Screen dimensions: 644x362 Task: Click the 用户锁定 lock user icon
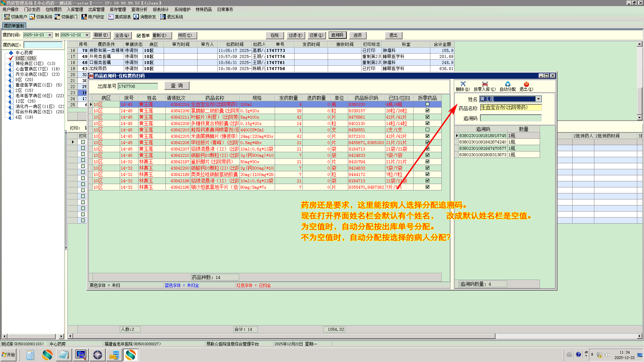(84, 17)
